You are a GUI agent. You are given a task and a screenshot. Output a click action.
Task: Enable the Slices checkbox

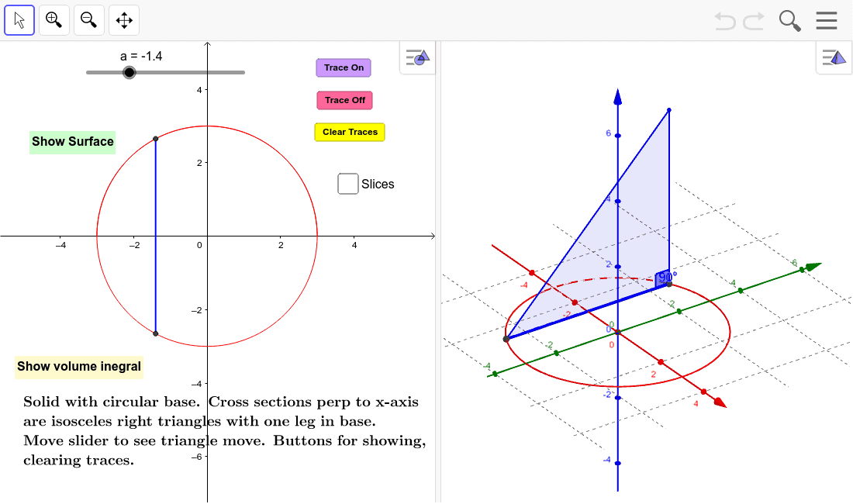[347, 184]
